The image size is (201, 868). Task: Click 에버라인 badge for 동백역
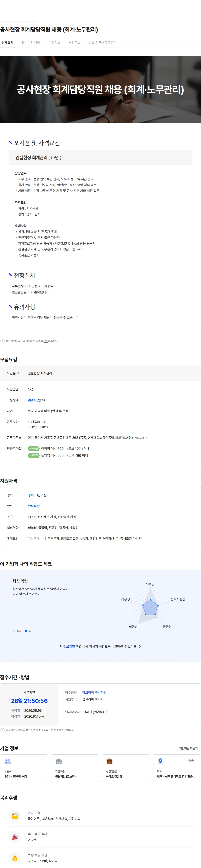pos(33,455)
